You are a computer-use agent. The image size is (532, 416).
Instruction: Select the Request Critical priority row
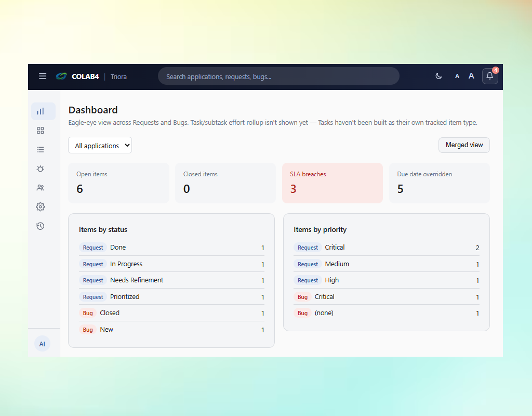click(387, 248)
